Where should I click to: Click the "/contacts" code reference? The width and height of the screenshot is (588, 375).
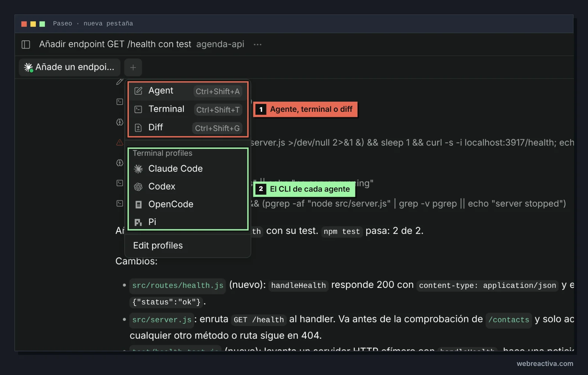tap(509, 319)
